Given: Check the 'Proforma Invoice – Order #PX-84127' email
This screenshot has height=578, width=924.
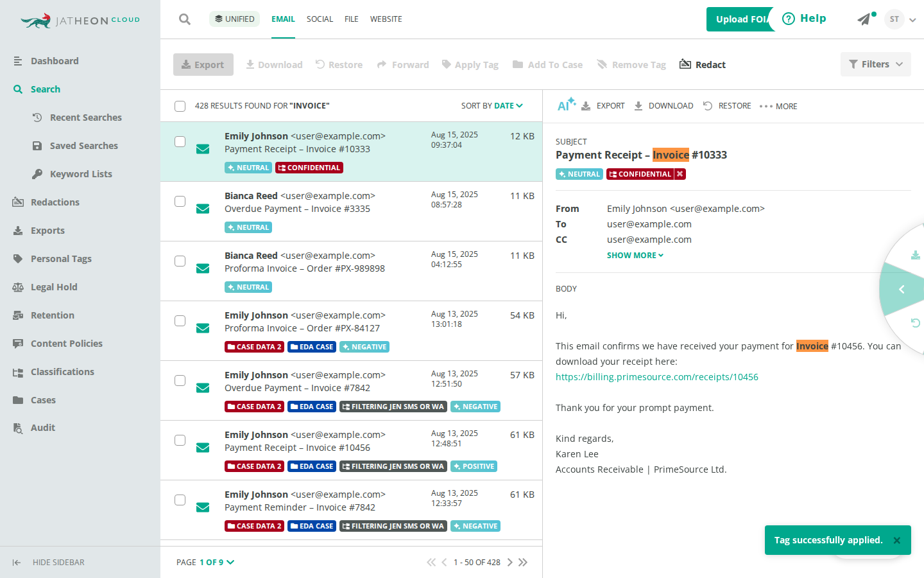Looking at the screenshot, I should 180,320.
